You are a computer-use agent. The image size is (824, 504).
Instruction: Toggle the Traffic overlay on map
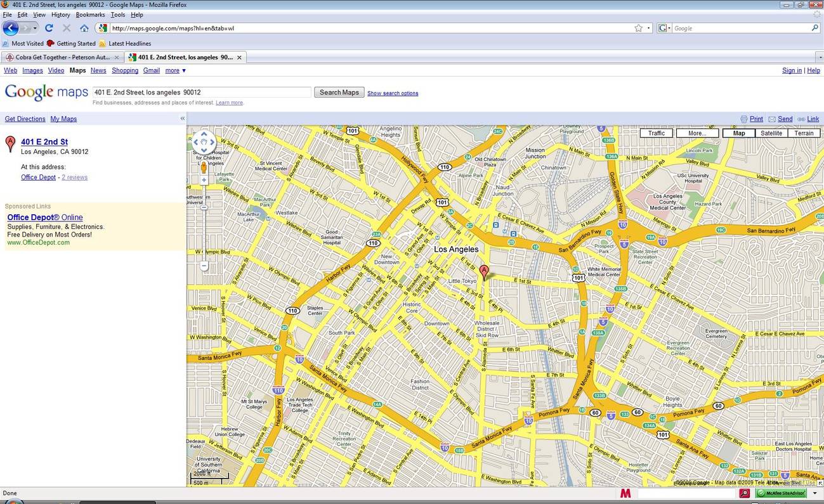pos(656,133)
